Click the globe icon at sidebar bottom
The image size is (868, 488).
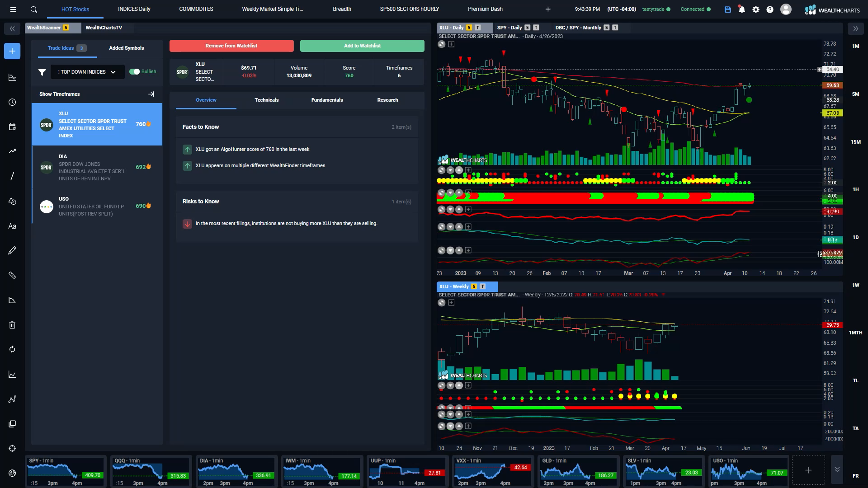(12, 473)
